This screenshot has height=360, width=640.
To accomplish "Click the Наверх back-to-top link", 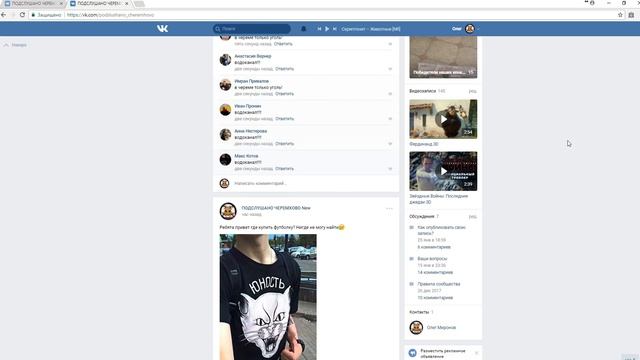I will click(x=16, y=45).
